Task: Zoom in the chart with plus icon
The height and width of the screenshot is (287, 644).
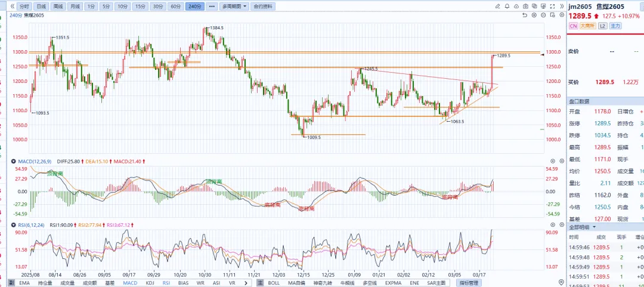Action: [534, 15]
